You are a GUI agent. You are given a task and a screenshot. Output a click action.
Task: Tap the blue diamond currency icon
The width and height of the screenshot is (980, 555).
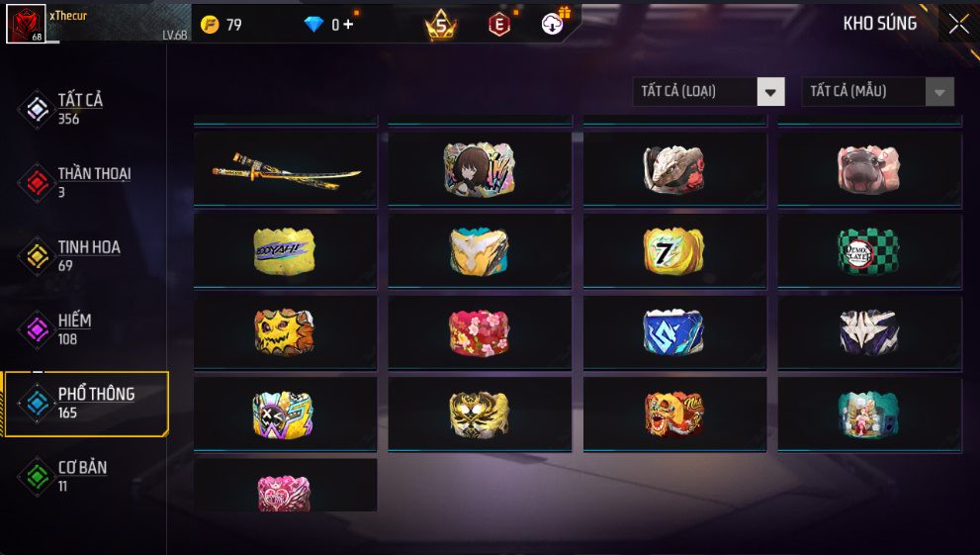click(x=313, y=25)
